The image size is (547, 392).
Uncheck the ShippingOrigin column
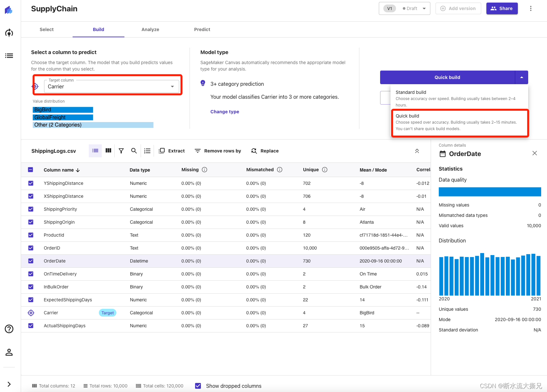click(31, 222)
